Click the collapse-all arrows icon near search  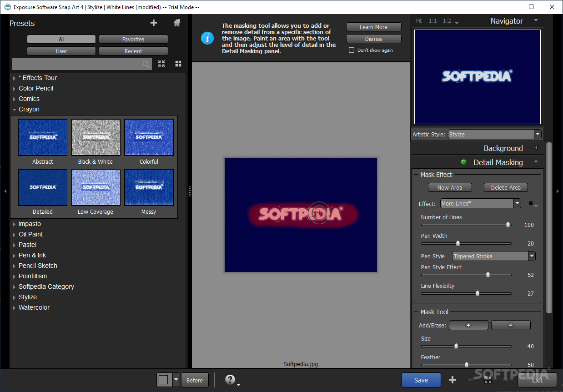pyautogui.click(x=161, y=64)
